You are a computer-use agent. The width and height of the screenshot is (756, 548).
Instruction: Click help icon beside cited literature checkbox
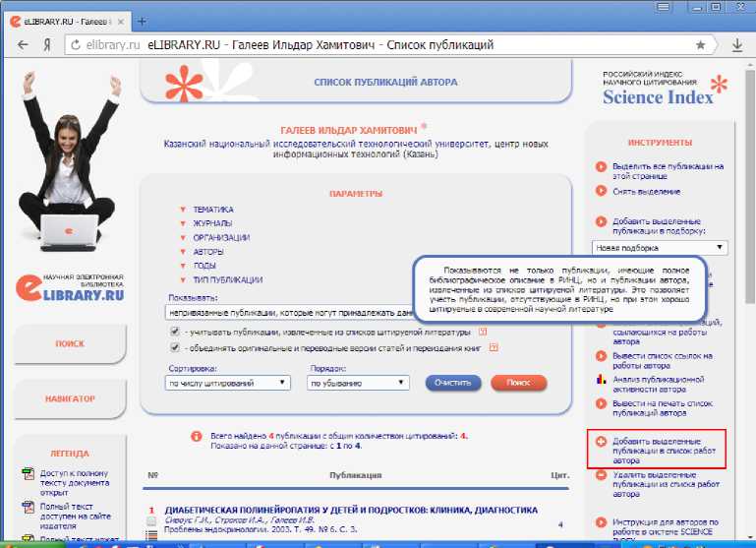pyautogui.click(x=483, y=332)
